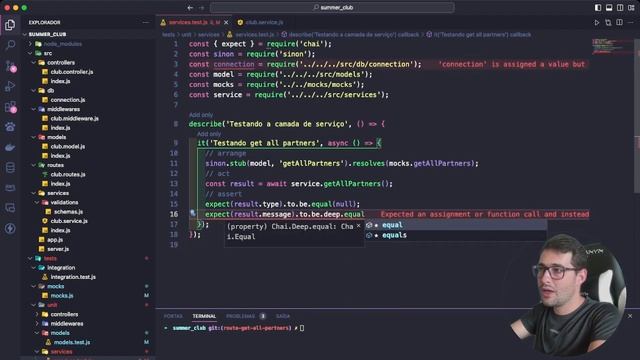Click the navigate back arrow
The width and height of the screenshot is (640, 360).
[190, 7]
